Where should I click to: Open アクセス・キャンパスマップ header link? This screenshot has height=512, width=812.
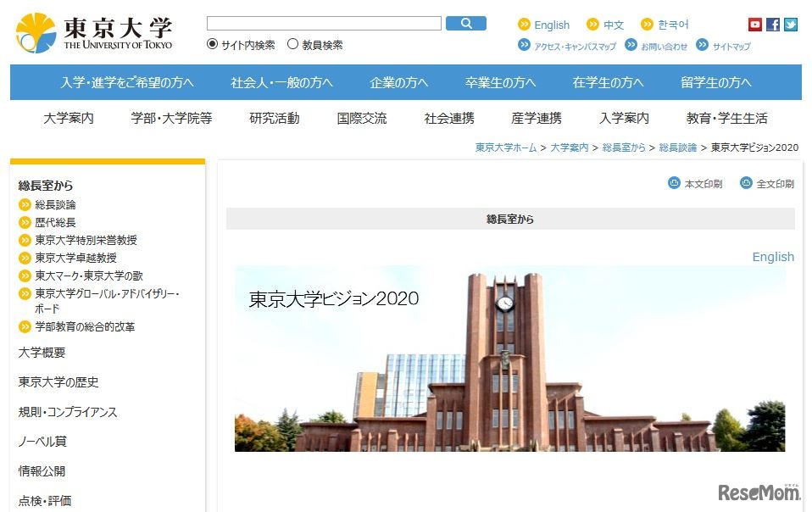(x=576, y=46)
